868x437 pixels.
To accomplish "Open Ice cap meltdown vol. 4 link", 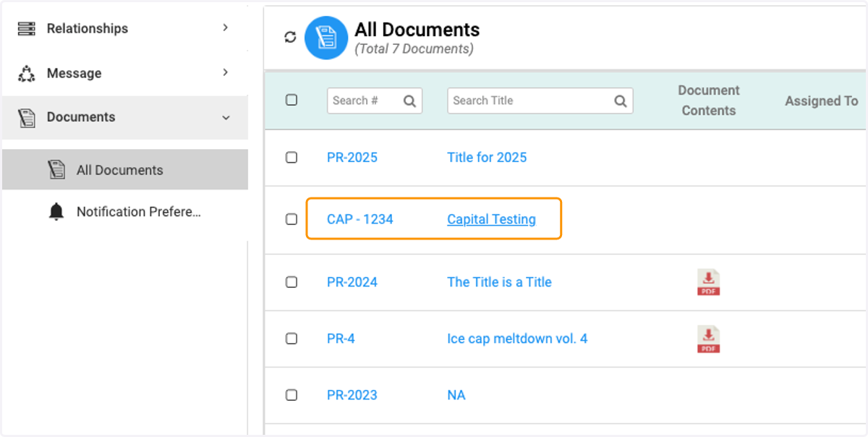I will pyautogui.click(x=517, y=339).
